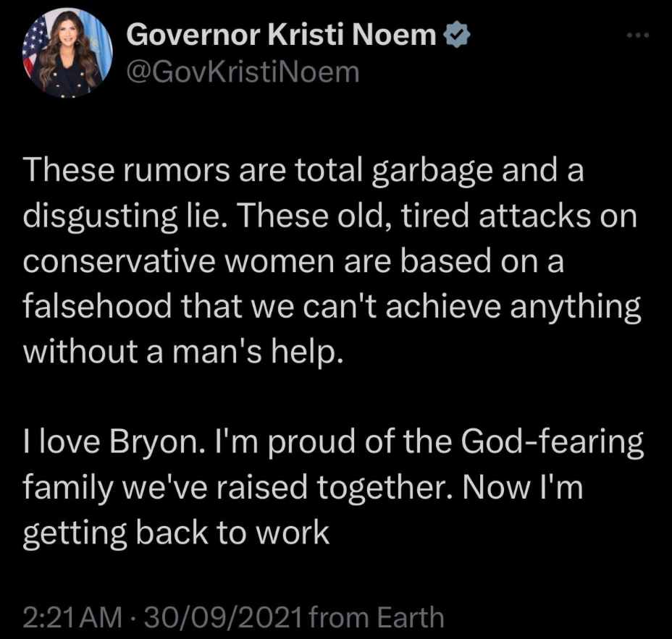Click the 30/09/2021 date link

(224, 619)
